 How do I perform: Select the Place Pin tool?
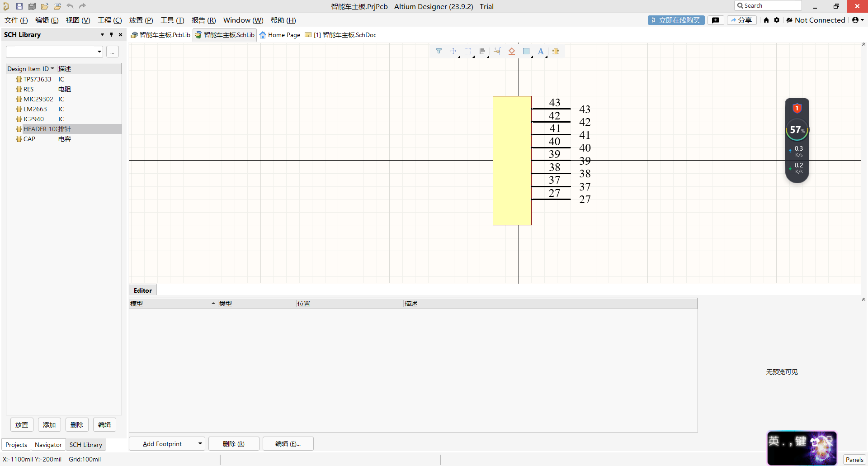click(497, 51)
